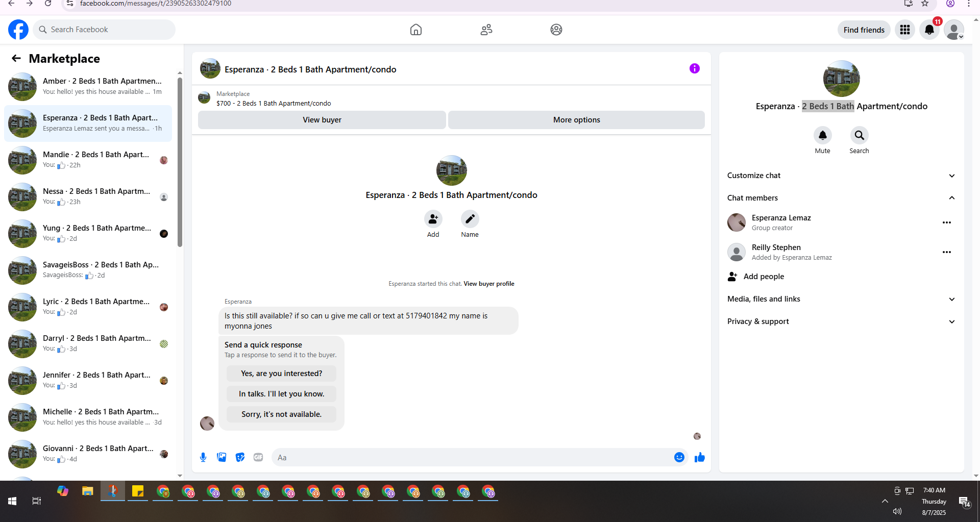Open the Giovanni conversation
The image size is (980, 522).
point(88,454)
